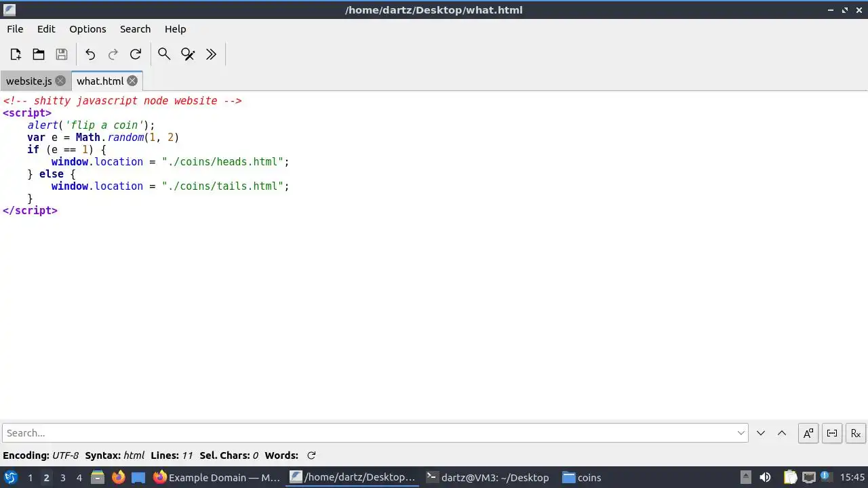Switch to the dartz@VM3 terminal window
The height and width of the screenshot is (488, 868).
[x=488, y=477]
